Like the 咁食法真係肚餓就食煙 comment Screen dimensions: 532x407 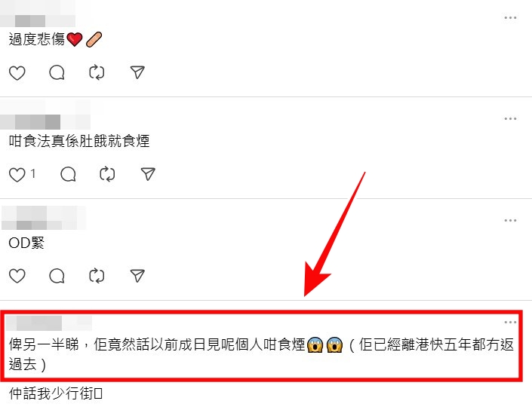click(x=17, y=175)
